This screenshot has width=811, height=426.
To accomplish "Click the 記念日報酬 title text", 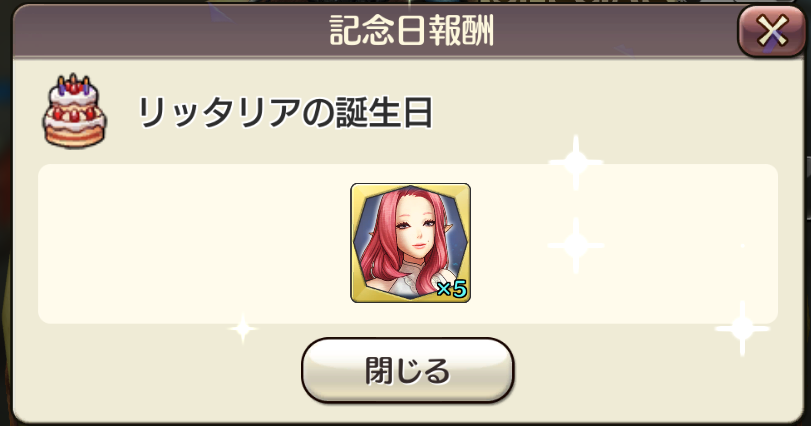I will click(x=411, y=31).
